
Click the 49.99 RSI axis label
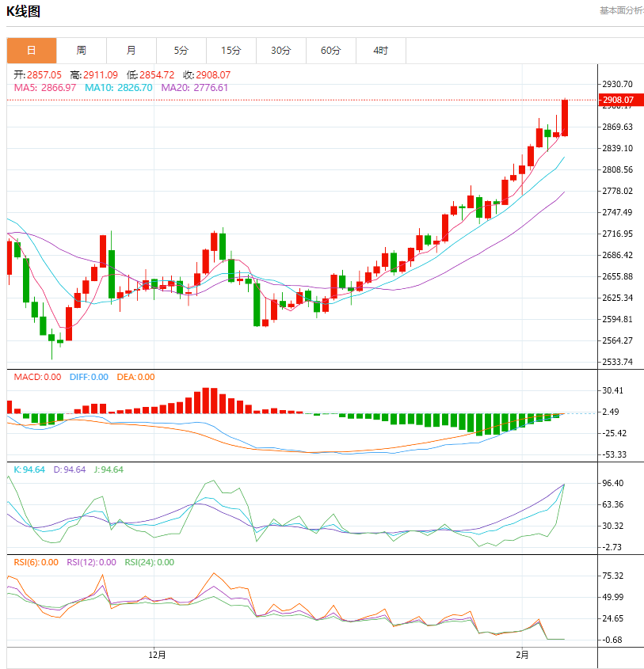[612, 597]
